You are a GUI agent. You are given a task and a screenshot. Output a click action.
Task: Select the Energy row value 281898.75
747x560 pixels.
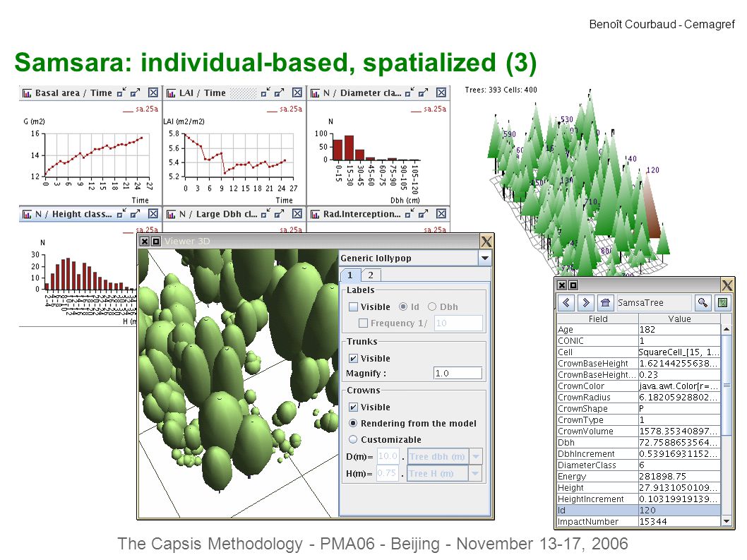coord(679,476)
